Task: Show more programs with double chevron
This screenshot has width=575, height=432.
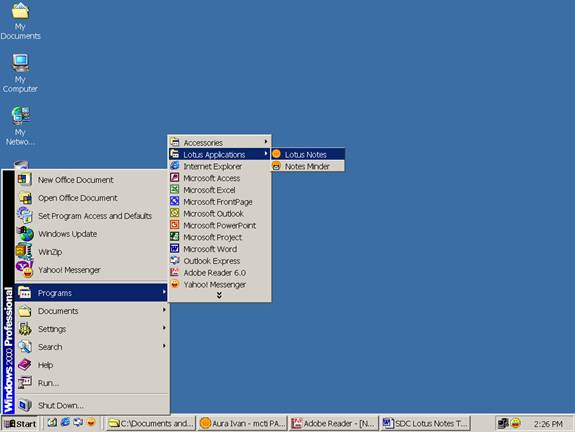Action: click(219, 295)
